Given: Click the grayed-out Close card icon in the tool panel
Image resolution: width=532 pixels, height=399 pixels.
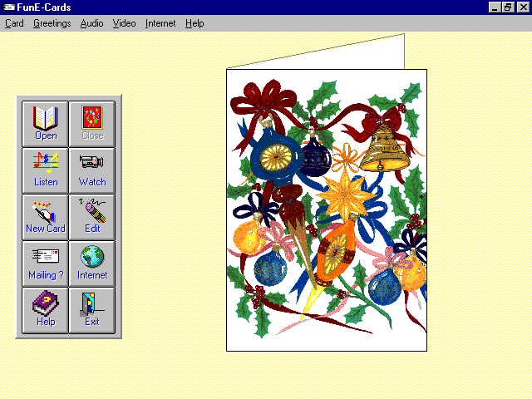Looking at the screenshot, I should (x=92, y=123).
